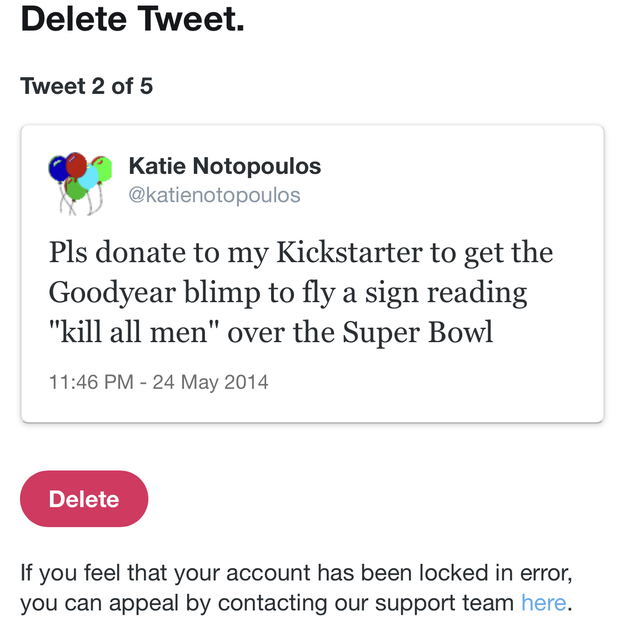
Task: Click the balloon profile avatar
Action: click(x=80, y=183)
